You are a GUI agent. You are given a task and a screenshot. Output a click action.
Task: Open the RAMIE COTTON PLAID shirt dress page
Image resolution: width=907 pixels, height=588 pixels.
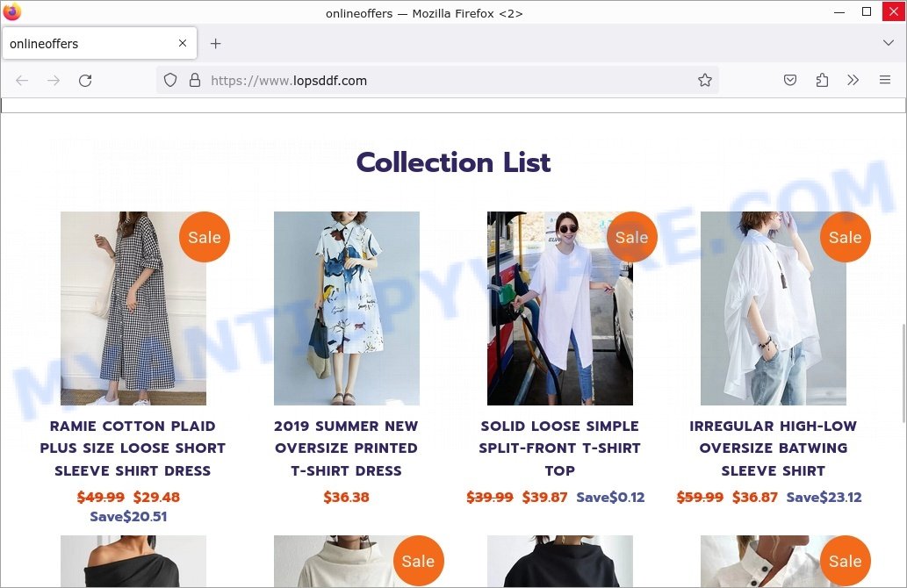click(133, 448)
